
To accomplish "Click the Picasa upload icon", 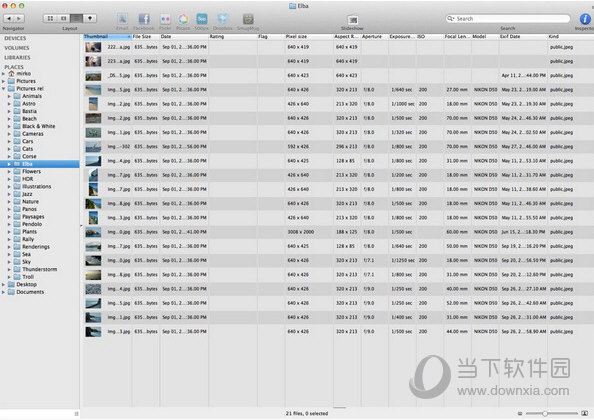I will coord(183,19).
